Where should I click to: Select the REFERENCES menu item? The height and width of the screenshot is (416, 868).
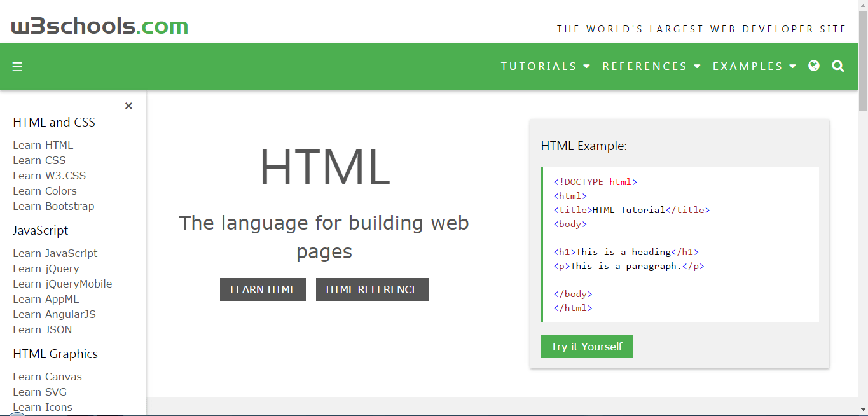(x=644, y=66)
